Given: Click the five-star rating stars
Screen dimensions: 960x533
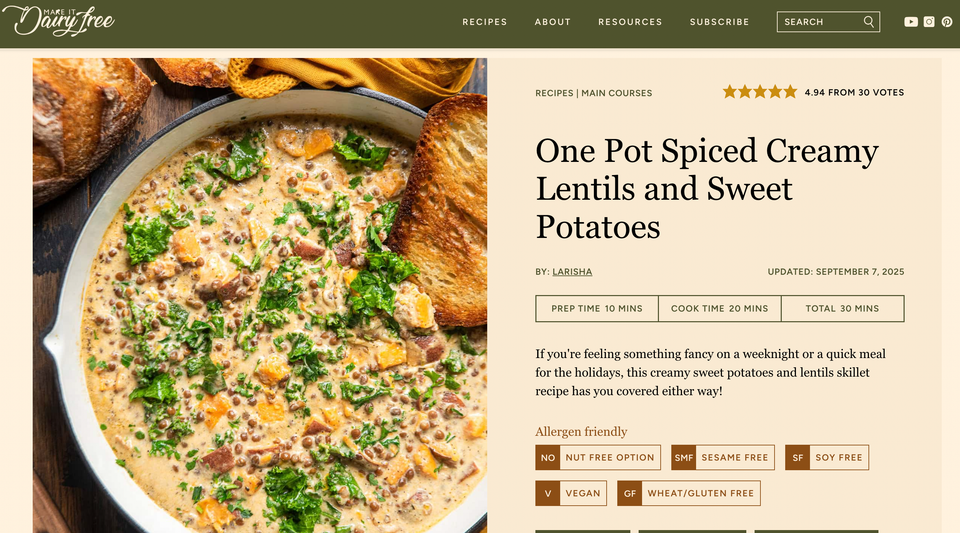Looking at the screenshot, I should point(760,92).
